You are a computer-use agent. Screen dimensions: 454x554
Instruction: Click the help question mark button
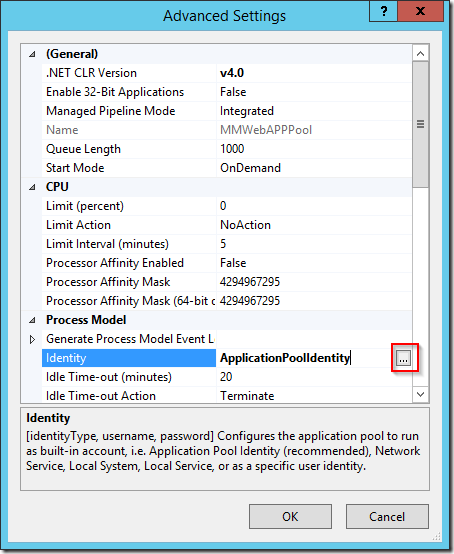coord(384,11)
